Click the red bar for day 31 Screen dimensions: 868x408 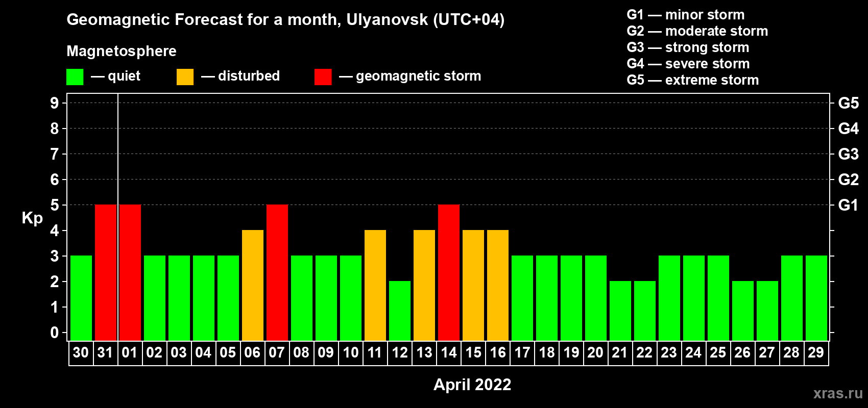106,273
